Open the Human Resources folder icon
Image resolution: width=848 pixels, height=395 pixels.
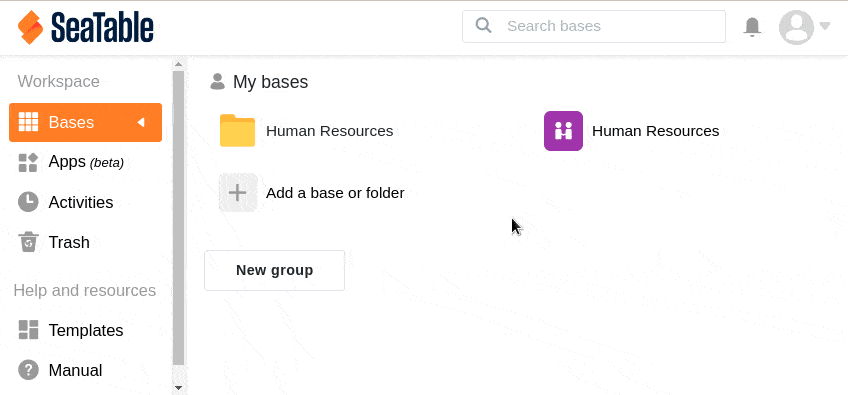tap(237, 130)
